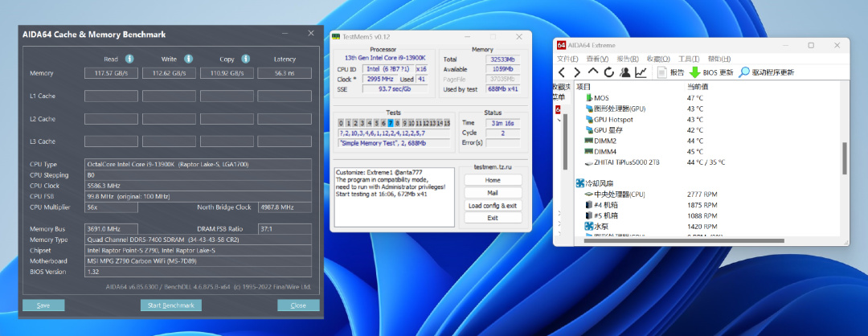Screen dimensions: 868x336
Task: Click the Read info icon
Action: coord(129,59)
